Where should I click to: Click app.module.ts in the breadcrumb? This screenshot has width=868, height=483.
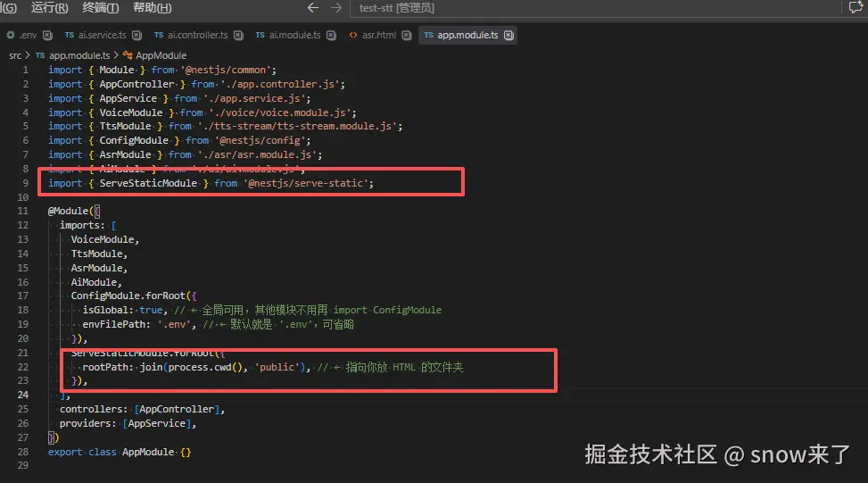[x=79, y=55]
